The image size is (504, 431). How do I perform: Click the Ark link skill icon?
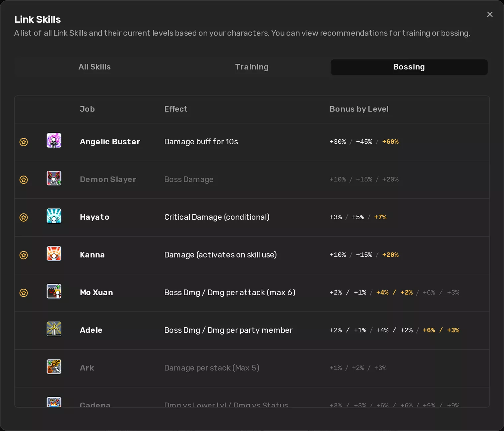54,367
